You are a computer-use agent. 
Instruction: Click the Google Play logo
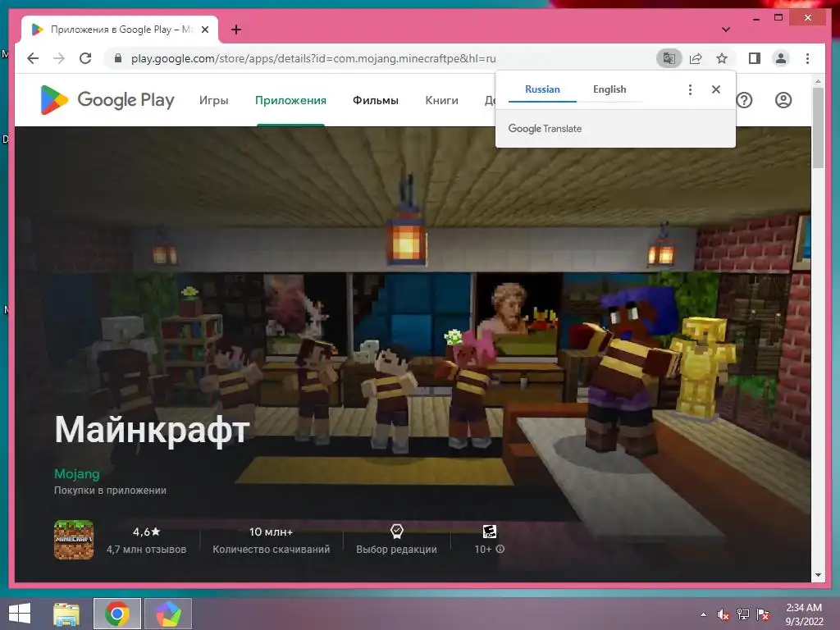point(107,100)
